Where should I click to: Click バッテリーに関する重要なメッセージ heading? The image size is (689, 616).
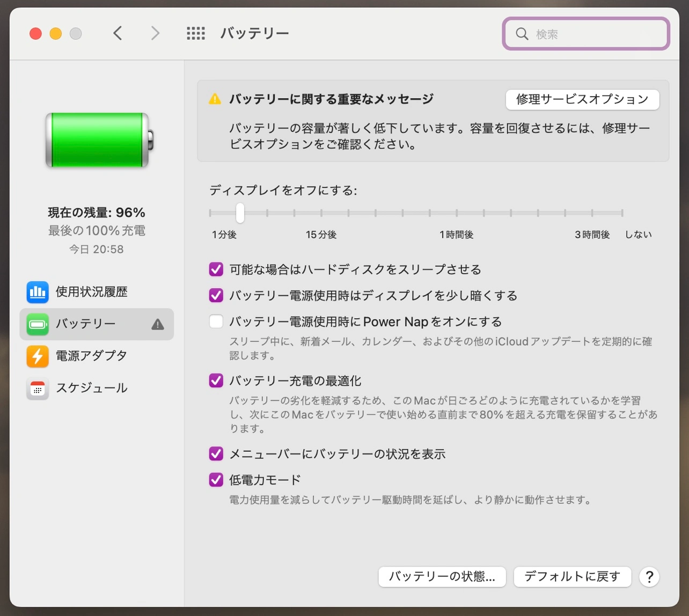tap(331, 99)
